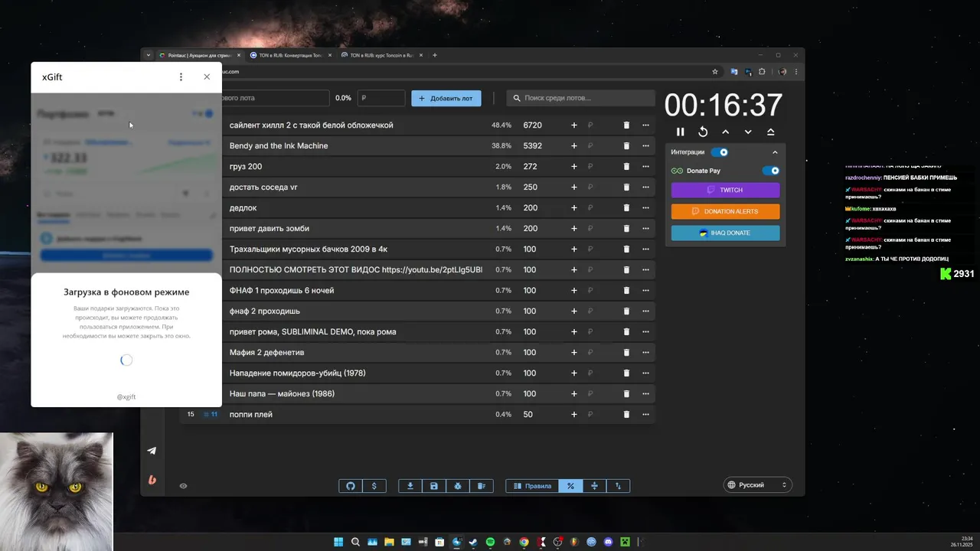Delete the Bendy and the Ink Machine lot
980x551 pixels.
(x=626, y=145)
